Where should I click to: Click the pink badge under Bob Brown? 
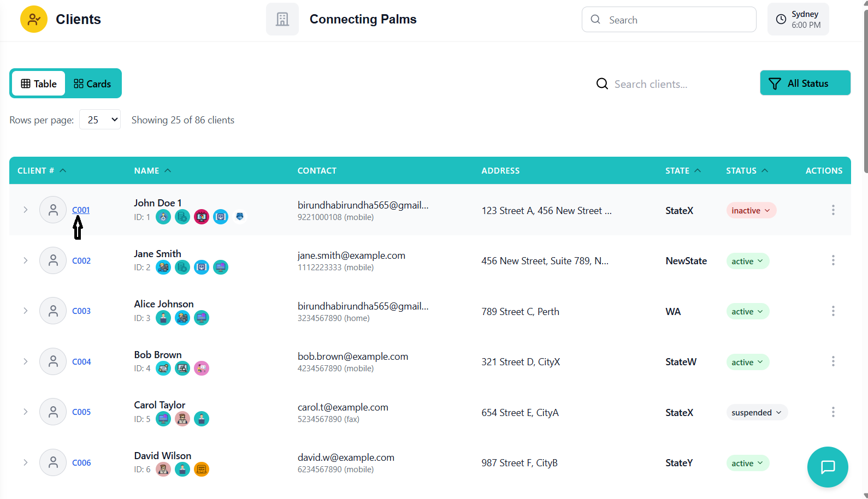pos(202,369)
